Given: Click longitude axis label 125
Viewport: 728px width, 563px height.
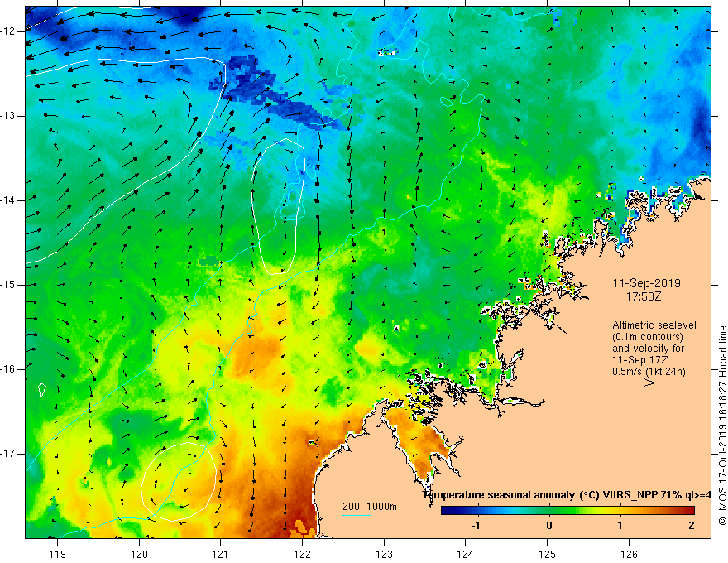Looking at the screenshot, I should tap(547, 554).
